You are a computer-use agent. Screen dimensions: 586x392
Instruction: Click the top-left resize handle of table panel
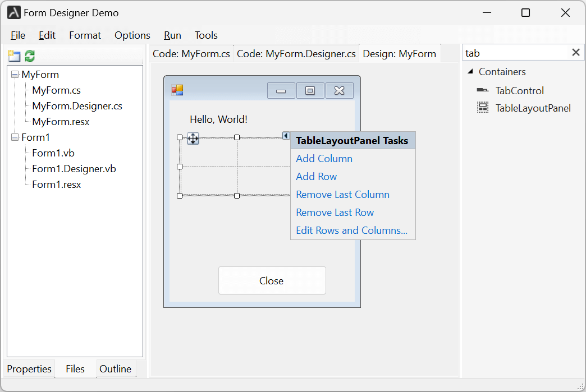click(180, 137)
